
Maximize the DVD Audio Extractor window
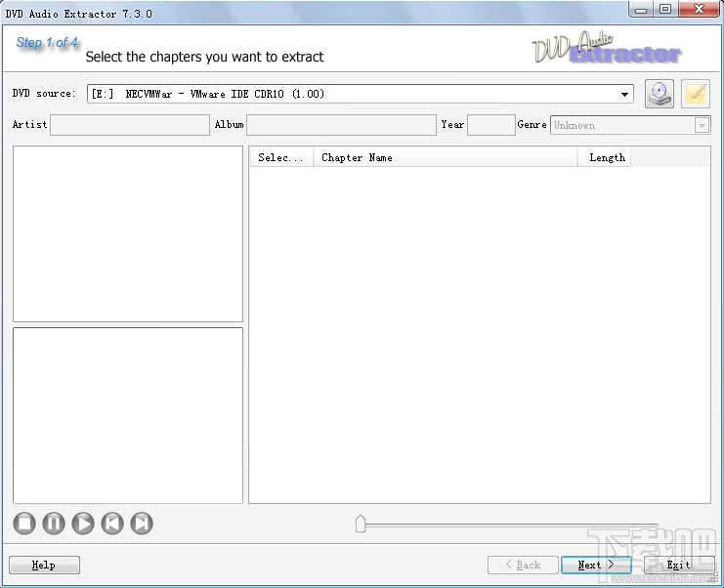pyautogui.click(x=665, y=9)
